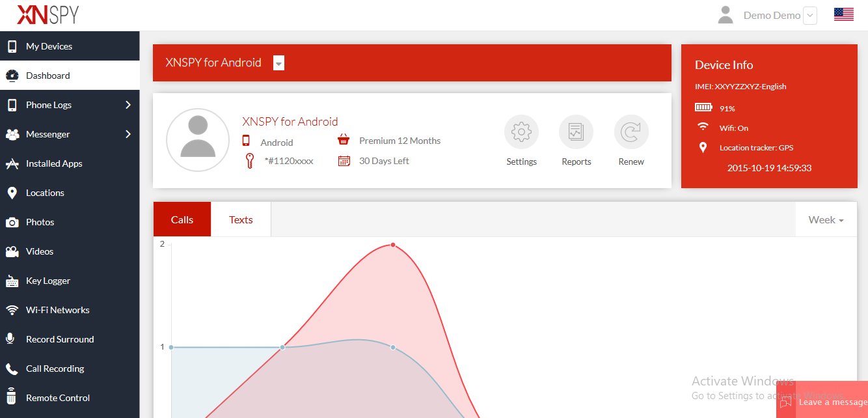Click the Settings label under gear

[x=521, y=161]
